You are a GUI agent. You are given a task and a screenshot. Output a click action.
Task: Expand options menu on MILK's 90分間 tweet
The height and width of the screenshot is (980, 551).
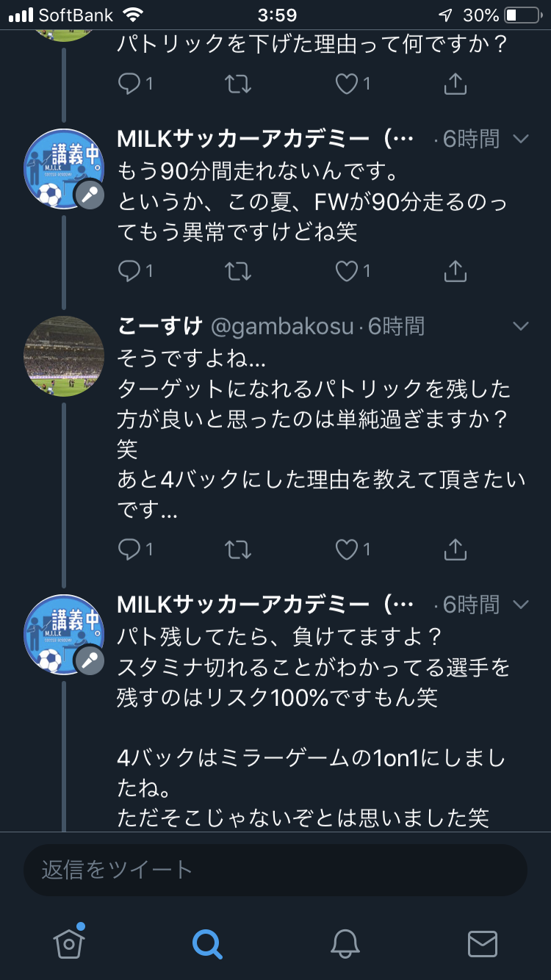tap(520, 139)
